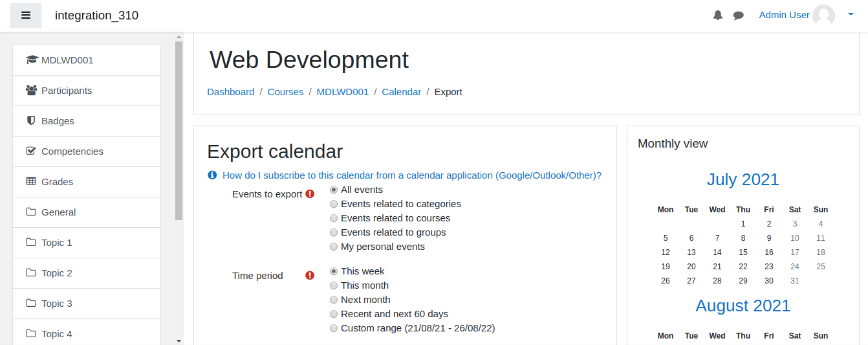Click the folder icon next to Topic 1
868x345 pixels.
[x=31, y=243]
